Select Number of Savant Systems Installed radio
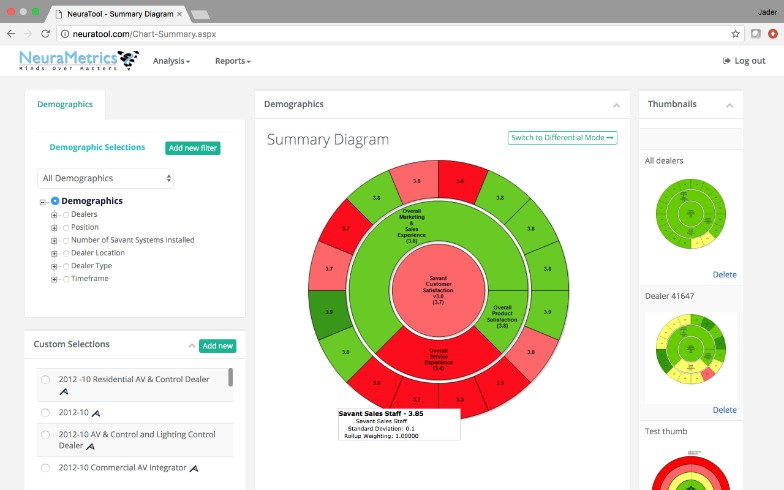The image size is (784, 490). [x=66, y=241]
